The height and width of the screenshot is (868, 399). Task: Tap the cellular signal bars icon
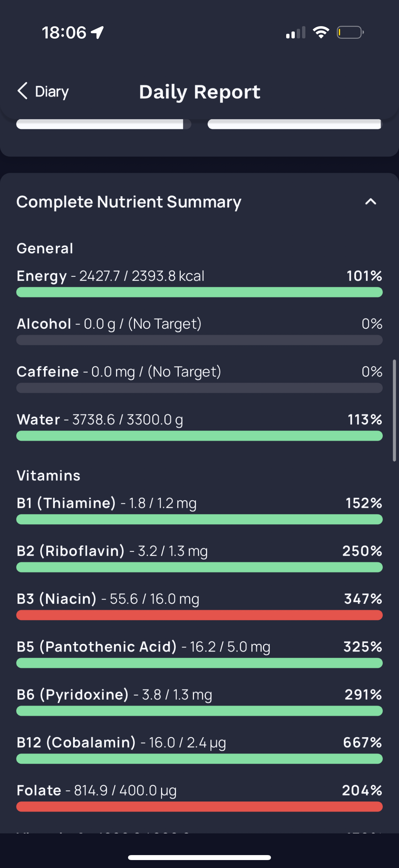[295, 33]
